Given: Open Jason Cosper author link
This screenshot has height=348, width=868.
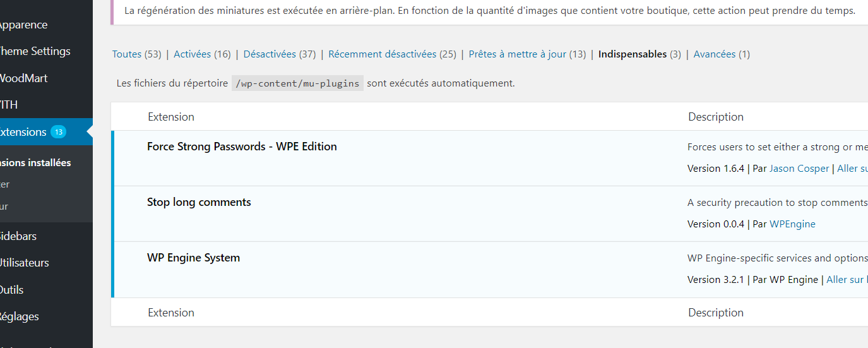Looking at the screenshot, I should click(799, 169).
